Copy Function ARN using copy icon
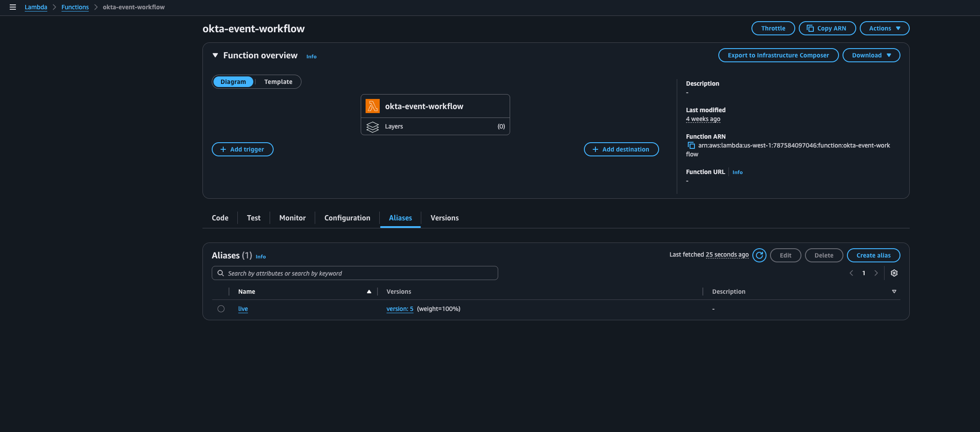 coord(691,145)
